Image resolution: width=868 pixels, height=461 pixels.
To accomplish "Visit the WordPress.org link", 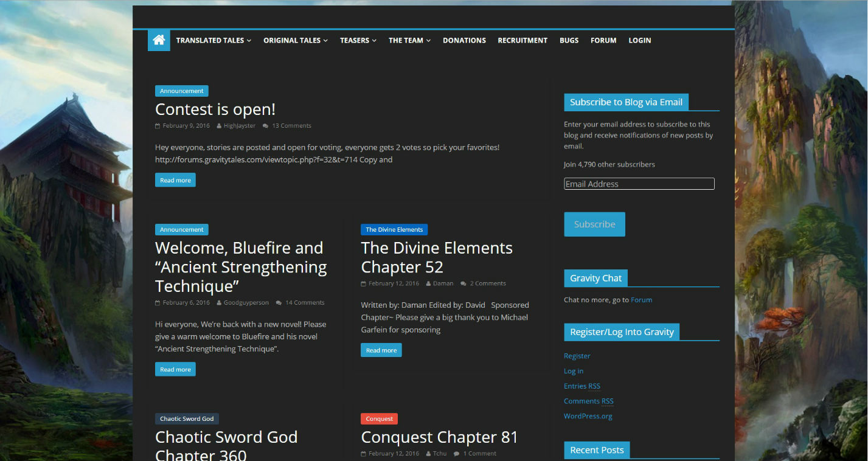I will pyautogui.click(x=588, y=417).
